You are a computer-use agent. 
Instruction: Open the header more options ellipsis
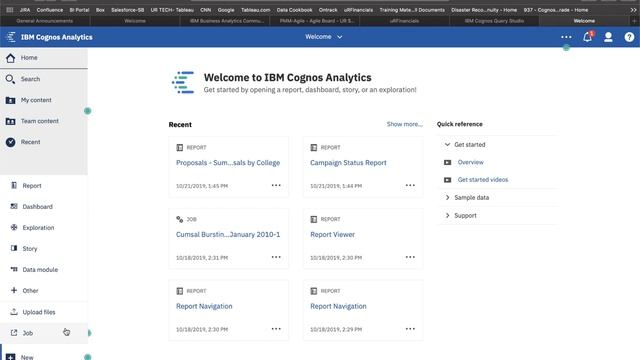click(x=566, y=37)
